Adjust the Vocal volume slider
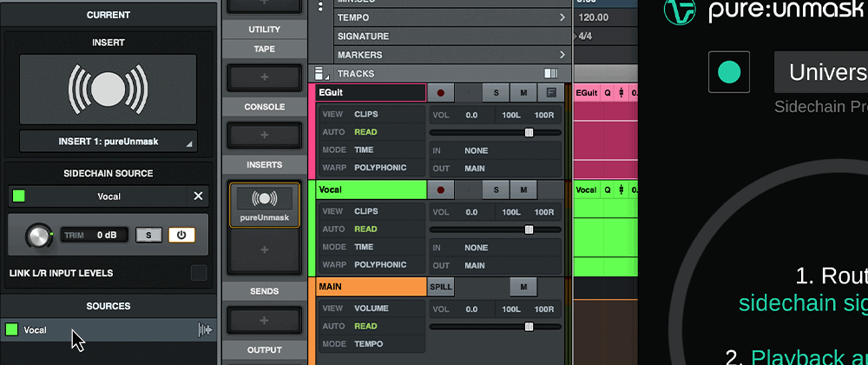 tap(529, 229)
